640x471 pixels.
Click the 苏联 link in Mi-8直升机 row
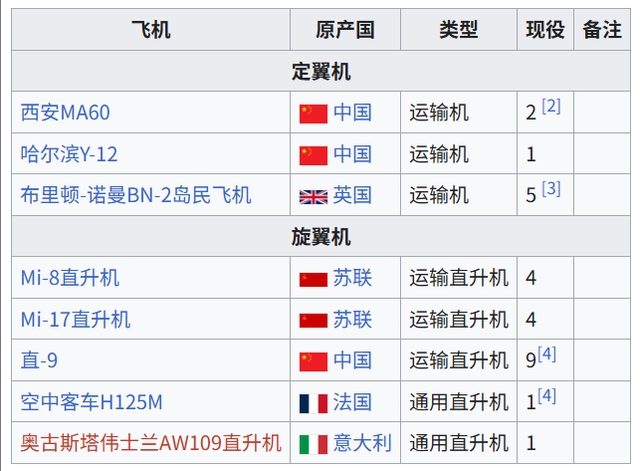353,278
